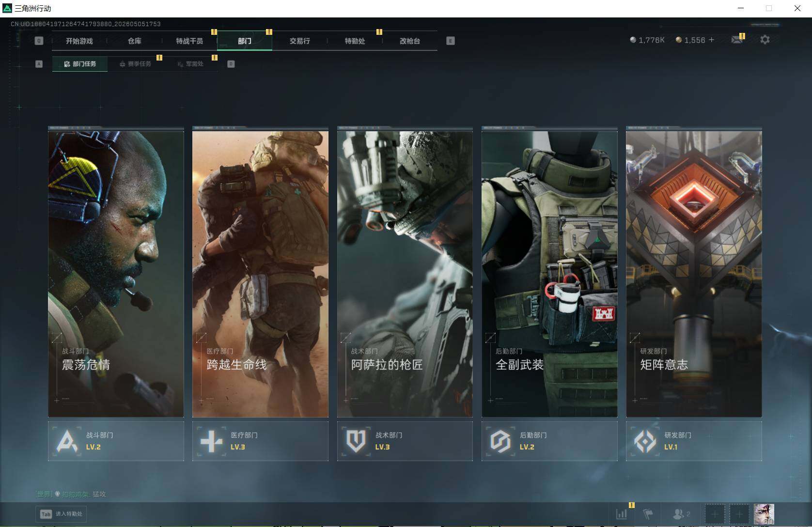Open the friends list icon

[x=681, y=514]
